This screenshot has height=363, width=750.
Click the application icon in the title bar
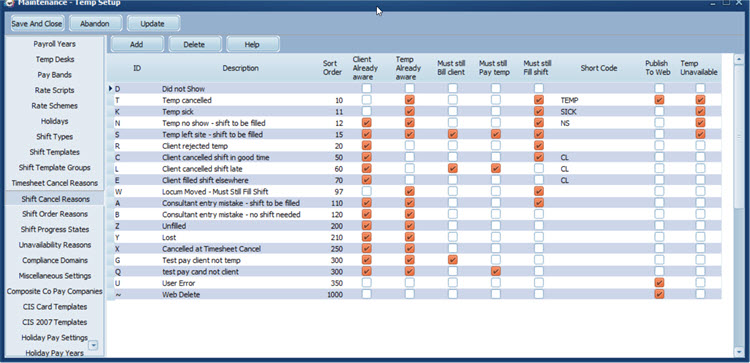[x=9, y=2]
